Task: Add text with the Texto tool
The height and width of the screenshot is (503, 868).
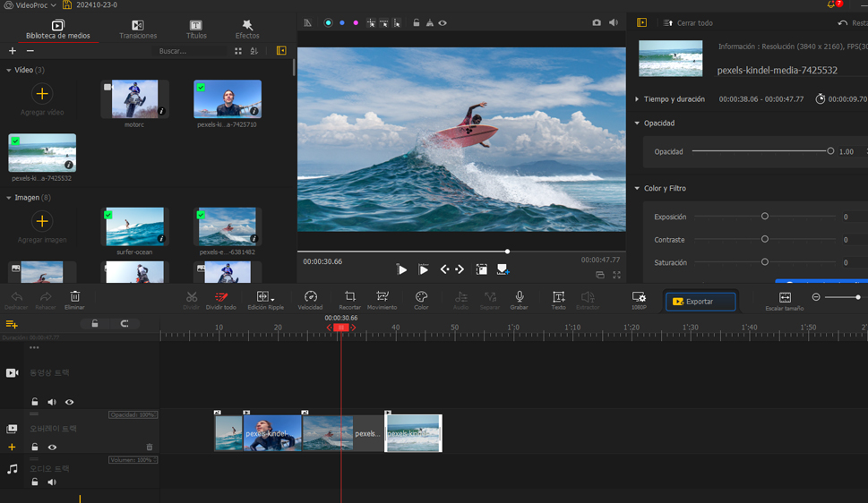Action: [559, 301]
